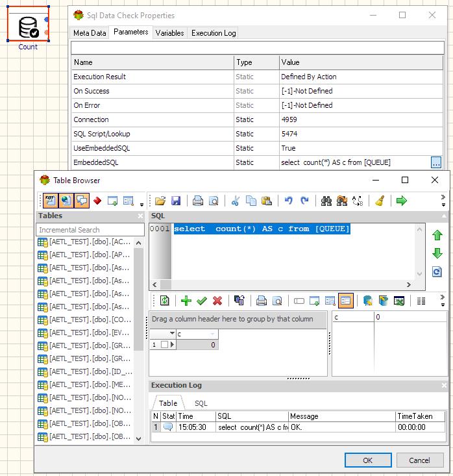Click the blue refresh icon beside SQL editor
The image size is (453, 476).
(x=437, y=271)
